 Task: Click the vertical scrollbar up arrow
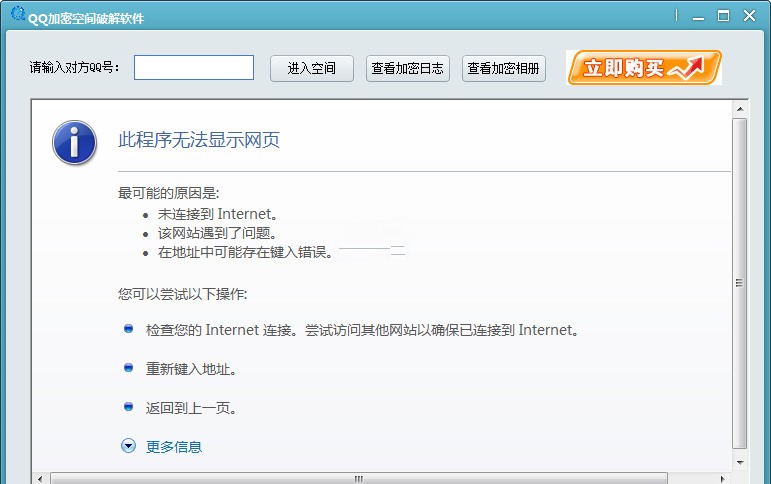pos(740,108)
